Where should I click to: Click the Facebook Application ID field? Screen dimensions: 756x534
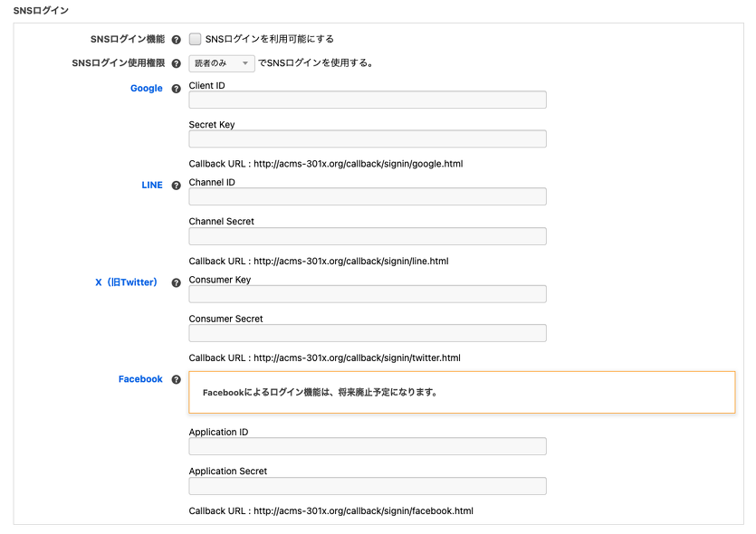coord(366,445)
